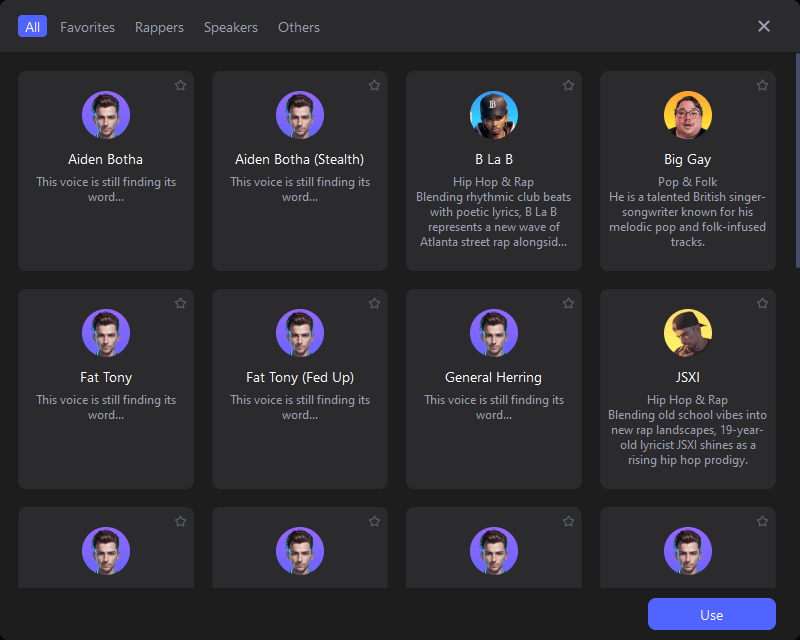Select the JSXI avatar
The image size is (800, 640).
(688, 333)
